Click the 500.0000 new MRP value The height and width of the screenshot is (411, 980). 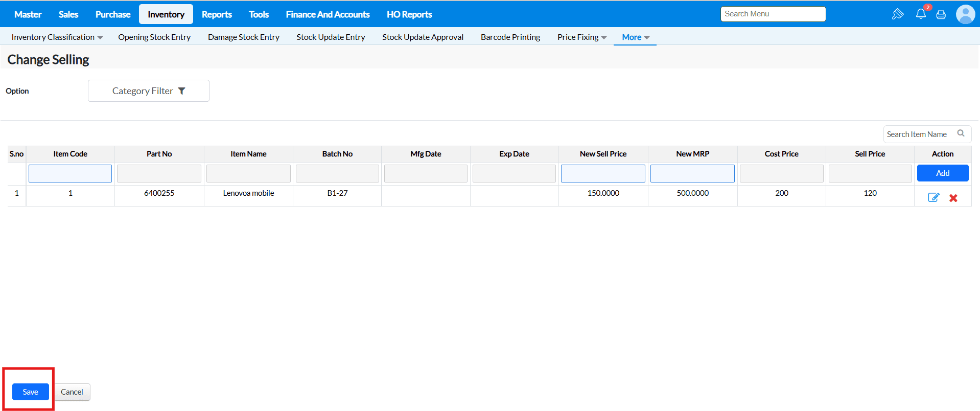click(692, 193)
